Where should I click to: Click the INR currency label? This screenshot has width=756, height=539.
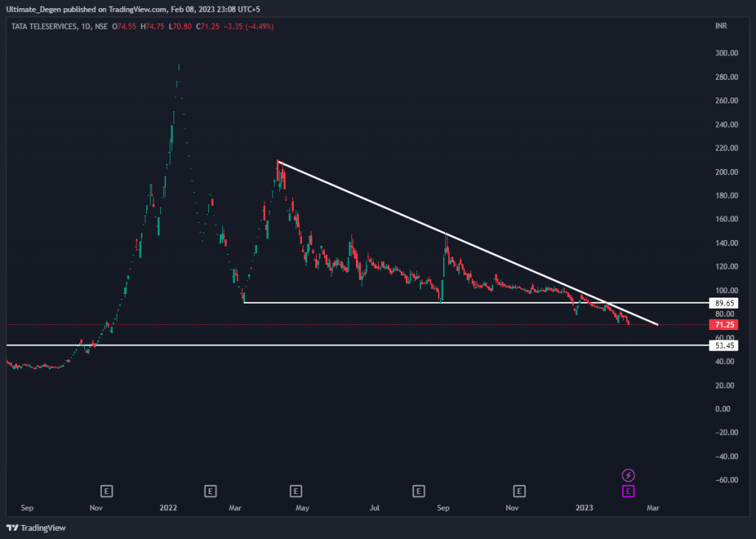tap(721, 26)
